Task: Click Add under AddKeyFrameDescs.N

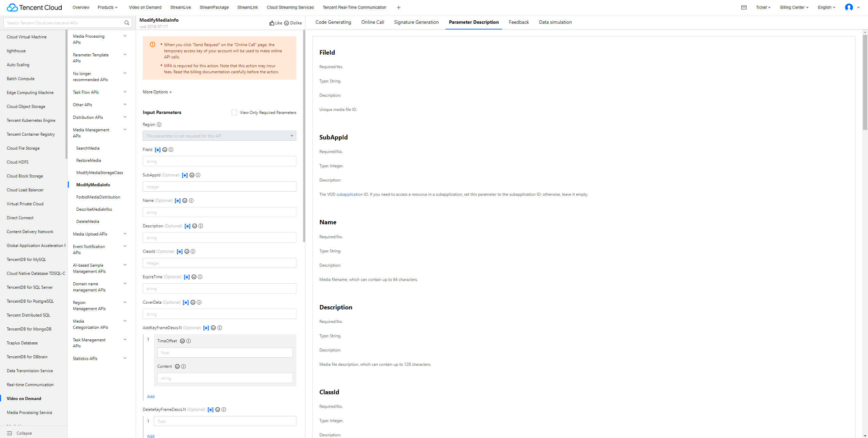Action: [151, 397]
